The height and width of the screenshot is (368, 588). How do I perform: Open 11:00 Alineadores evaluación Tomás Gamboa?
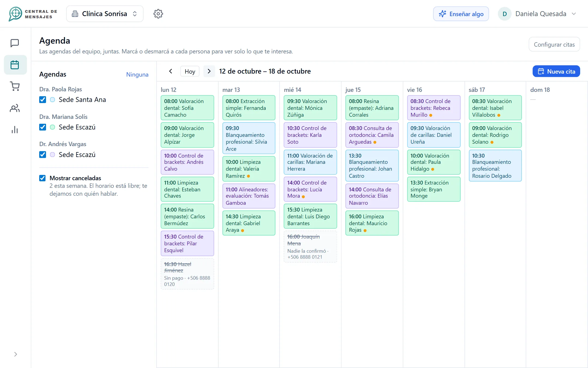(x=249, y=196)
